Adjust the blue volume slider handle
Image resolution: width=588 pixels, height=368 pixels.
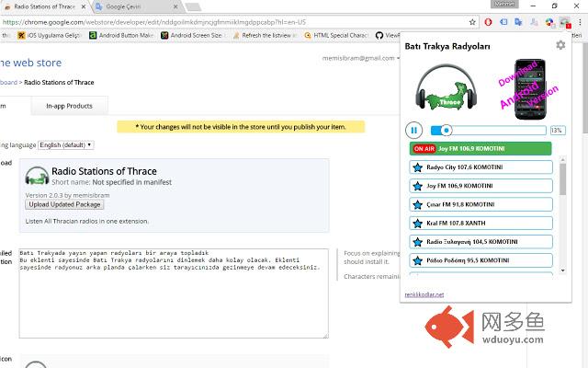click(x=446, y=131)
